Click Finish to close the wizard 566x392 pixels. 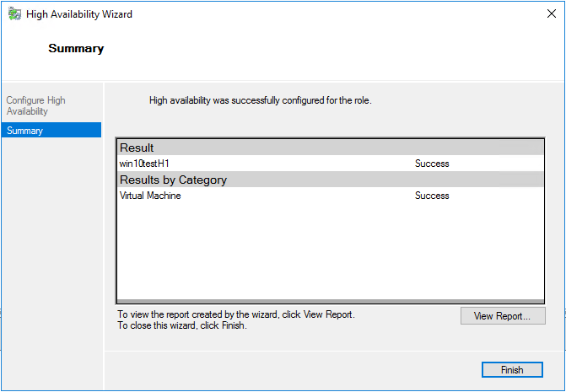pos(512,369)
